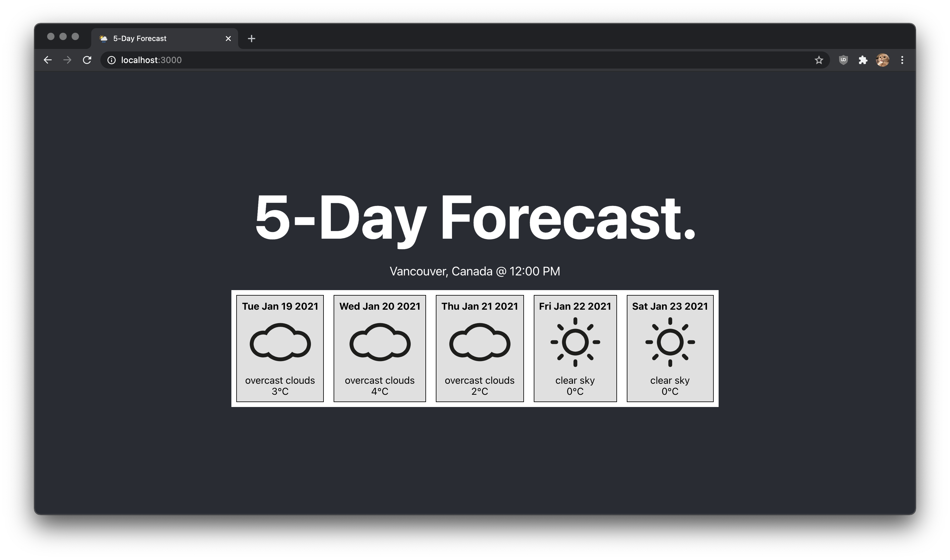This screenshot has height=560, width=950.
Task: Click the new tab plus button
Action: (x=251, y=38)
